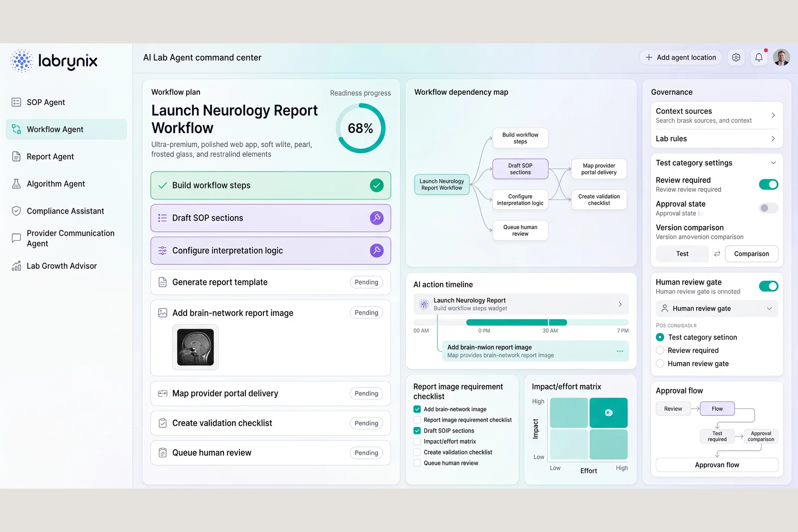The width and height of the screenshot is (798, 532).
Task: Expand Context sources chevron
Action: click(773, 115)
